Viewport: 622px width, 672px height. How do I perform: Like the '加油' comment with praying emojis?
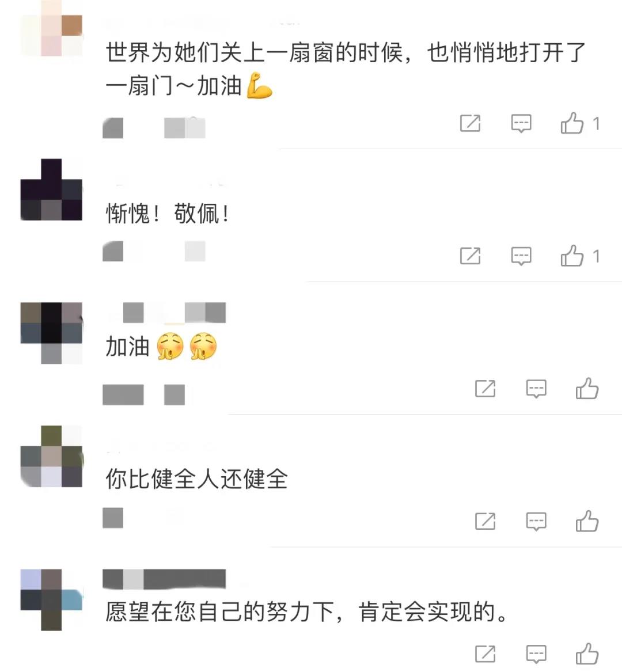tap(587, 389)
